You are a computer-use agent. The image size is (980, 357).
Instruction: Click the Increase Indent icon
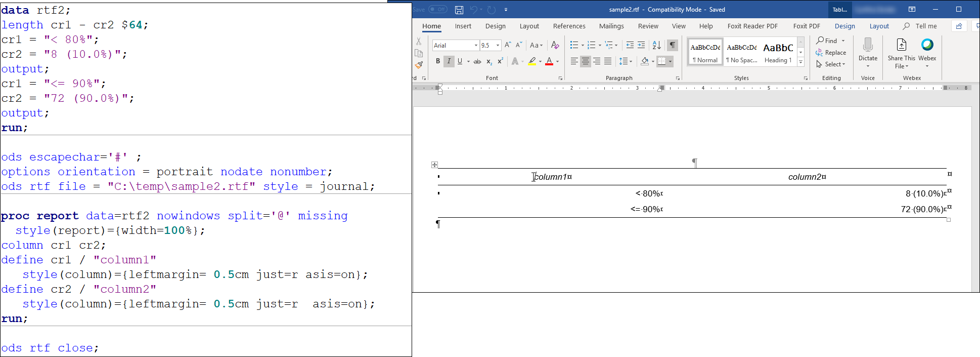click(641, 45)
